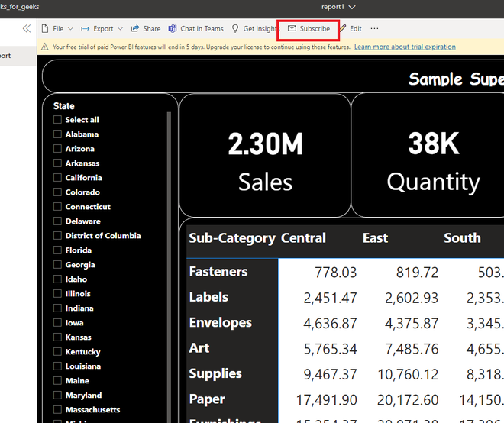Click the Share icon in toolbar
This screenshot has height=423, width=504.
click(135, 29)
